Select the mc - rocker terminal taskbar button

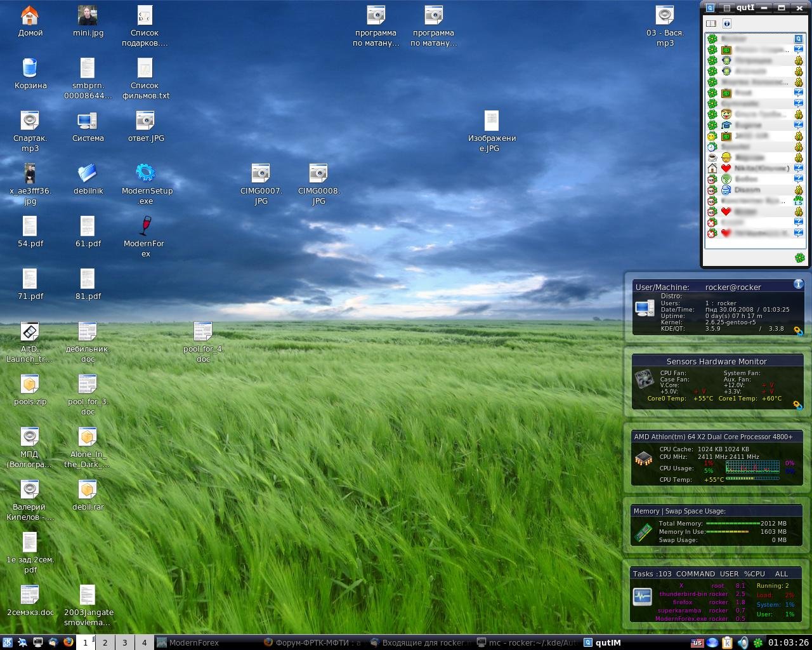tap(527, 642)
